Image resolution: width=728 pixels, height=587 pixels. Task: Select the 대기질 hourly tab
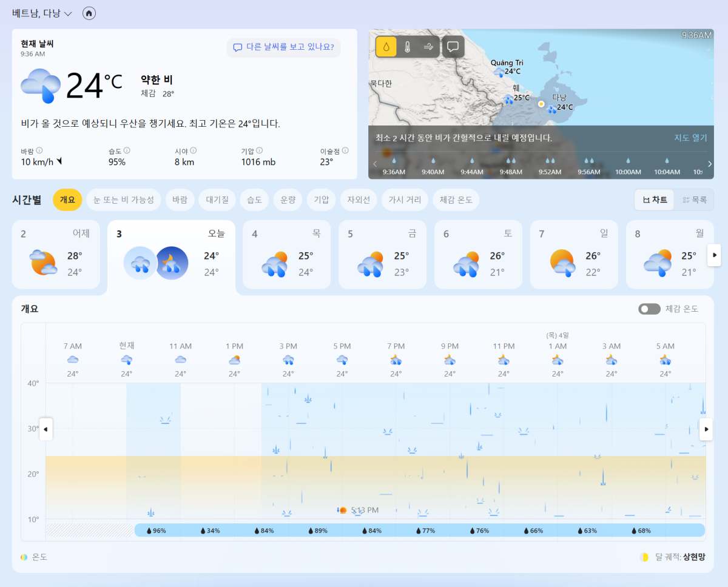(217, 200)
